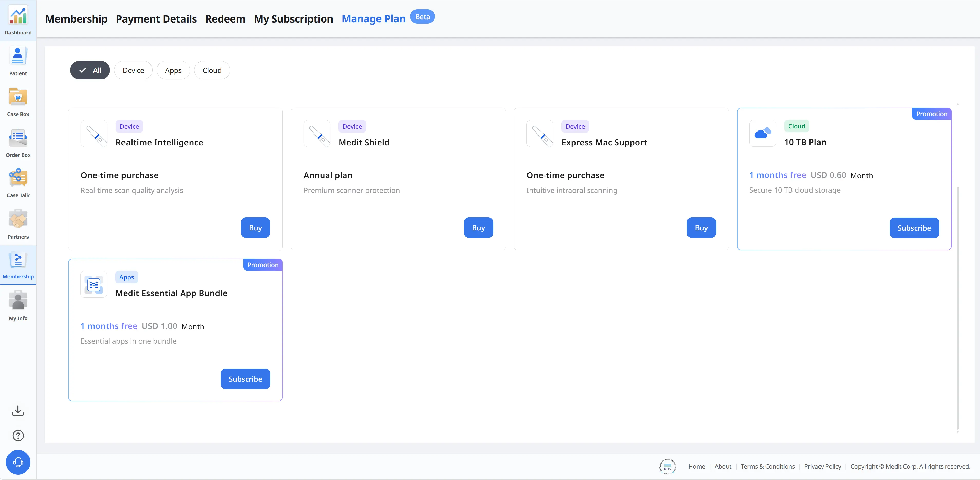Select the All filter chip

click(x=90, y=70)
